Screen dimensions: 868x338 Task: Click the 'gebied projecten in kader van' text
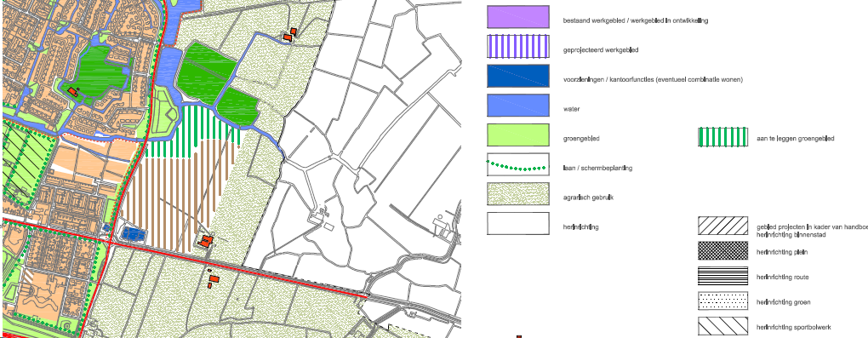click(x=812, y=227)
